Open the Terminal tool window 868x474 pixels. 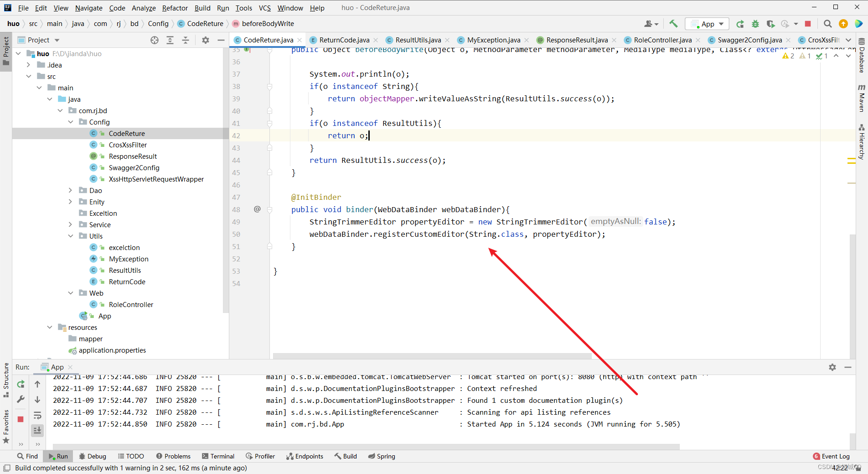[x=218, y=456]
